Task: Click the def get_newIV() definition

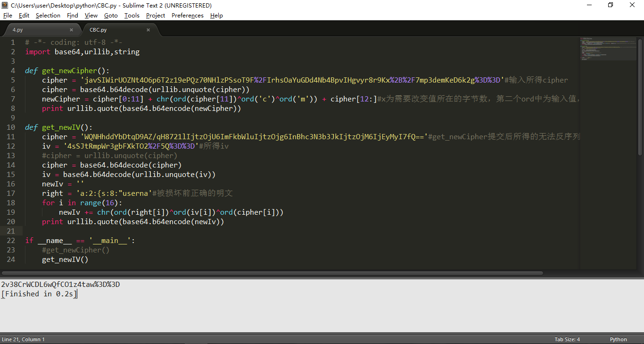Action: coord(59,127)
